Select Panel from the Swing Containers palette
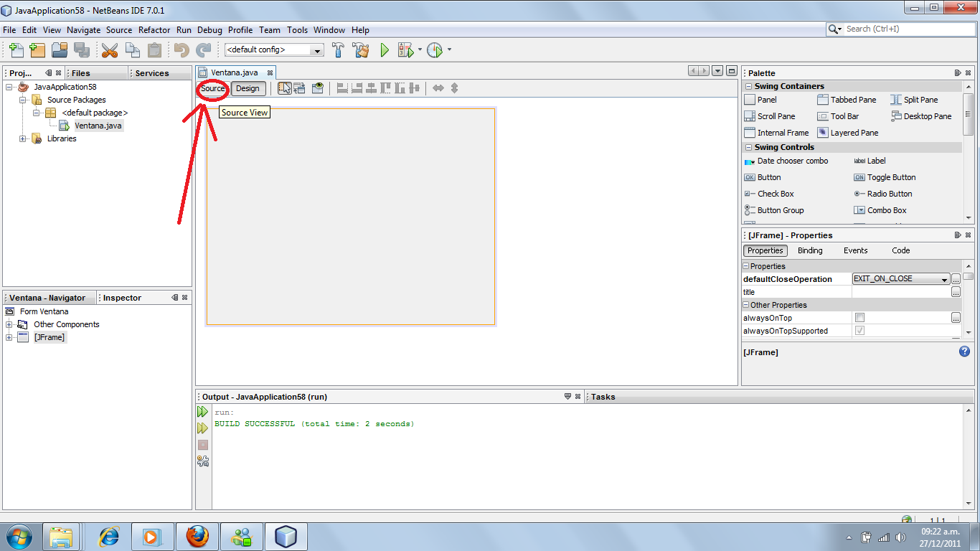980x551 pixels. (x=760, y=100)
